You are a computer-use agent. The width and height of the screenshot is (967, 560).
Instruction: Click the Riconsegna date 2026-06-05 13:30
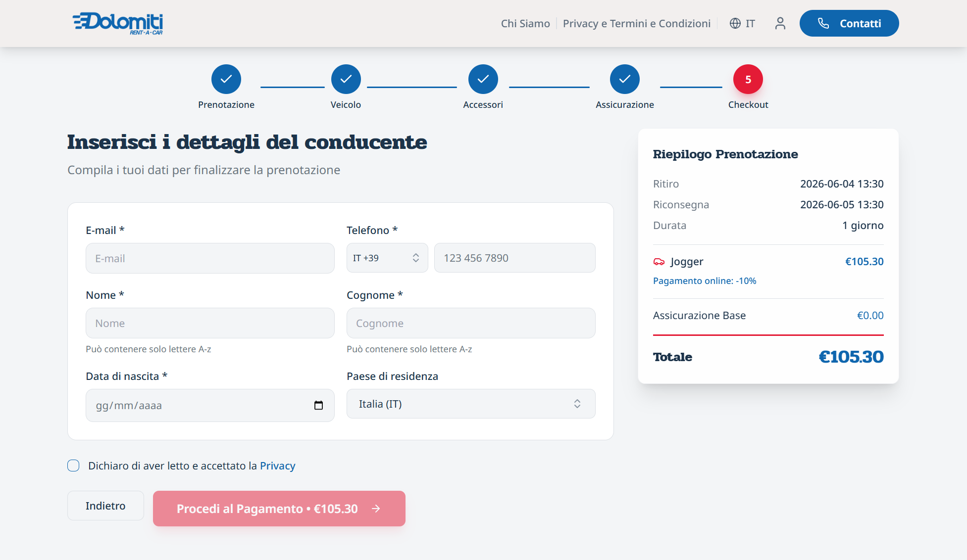point(842,204)
